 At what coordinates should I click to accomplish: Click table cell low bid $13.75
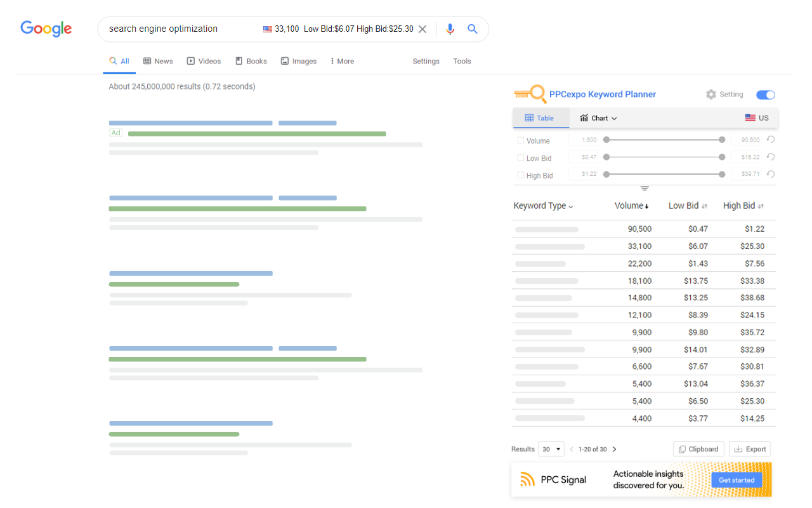coord(696,281)
